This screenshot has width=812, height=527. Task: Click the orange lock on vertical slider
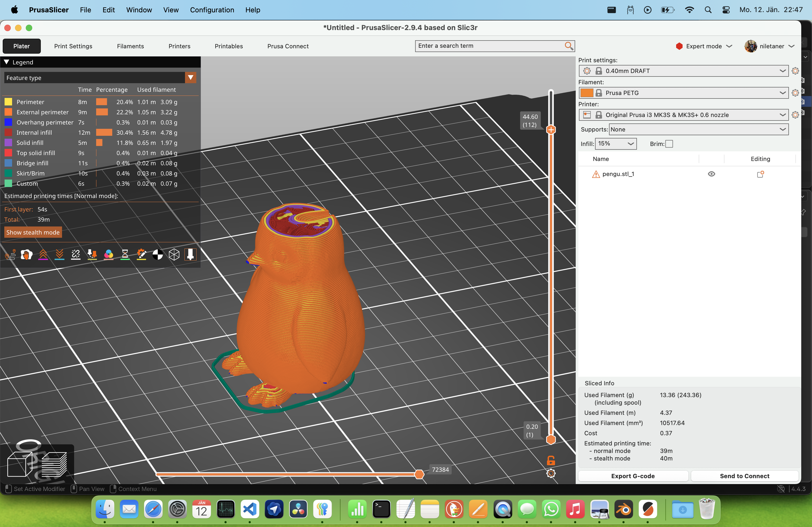click(x=551, y=460)
